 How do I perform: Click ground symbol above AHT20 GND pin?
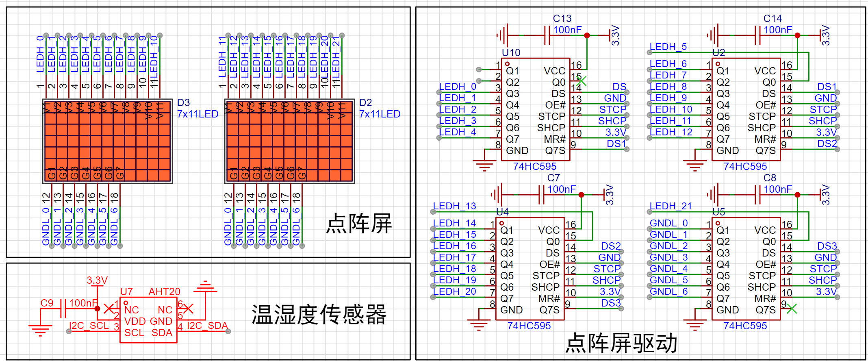(205, 286)
